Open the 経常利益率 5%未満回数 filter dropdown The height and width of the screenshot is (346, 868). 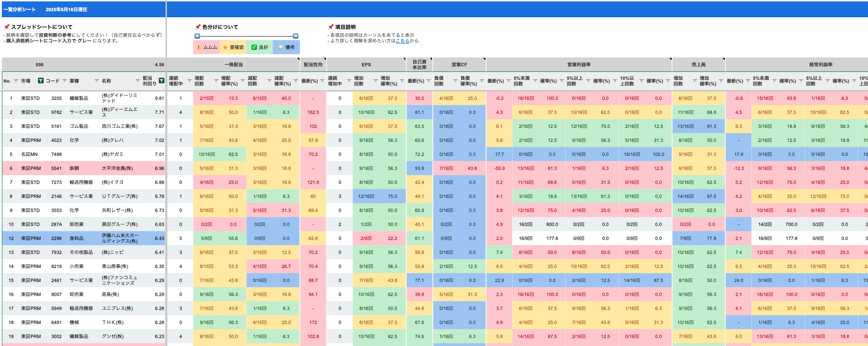pos(774,81)
